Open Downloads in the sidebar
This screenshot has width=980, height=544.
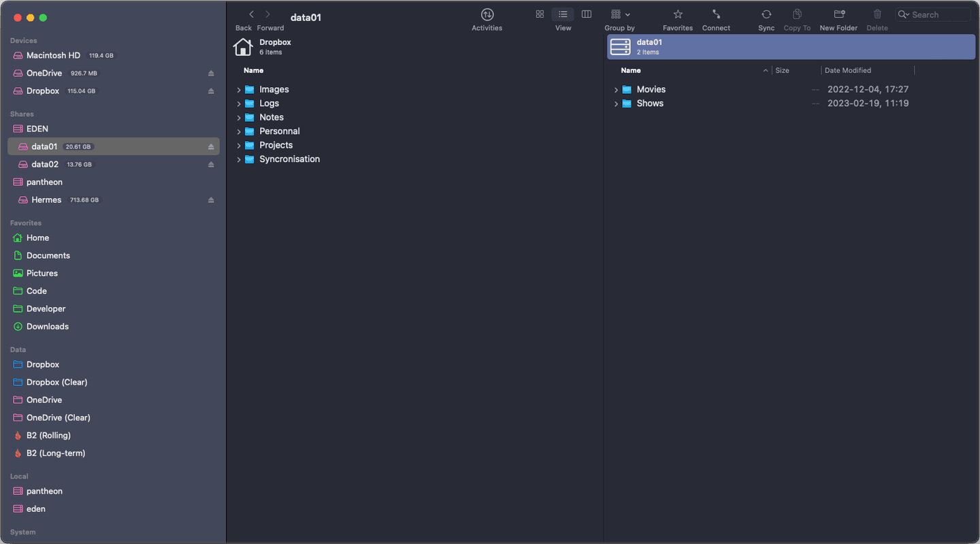[47, 326]
